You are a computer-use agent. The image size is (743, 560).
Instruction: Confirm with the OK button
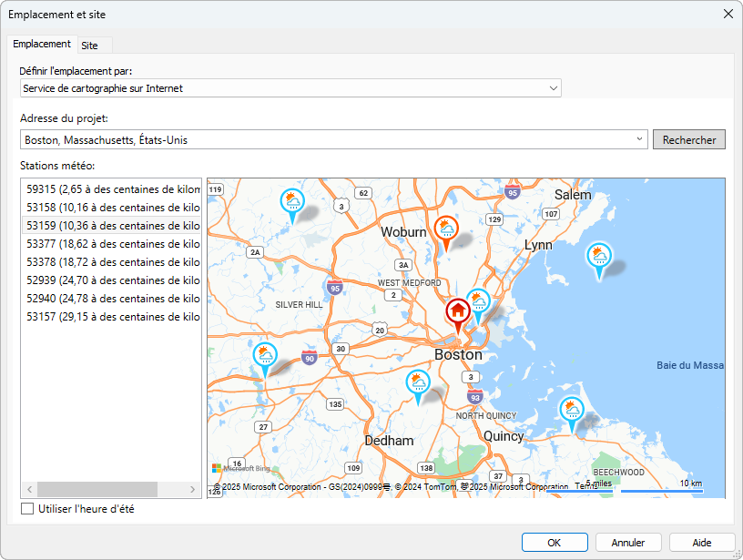[x=555, y=543]
